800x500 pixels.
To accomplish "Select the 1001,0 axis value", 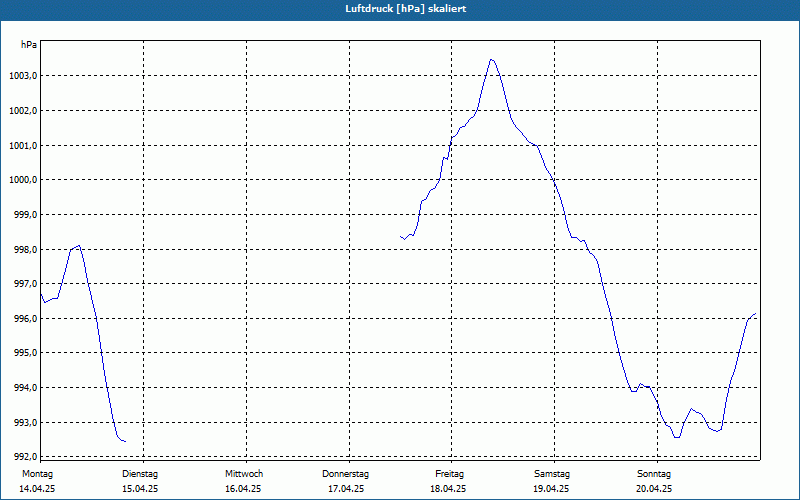I will (23, 146).
